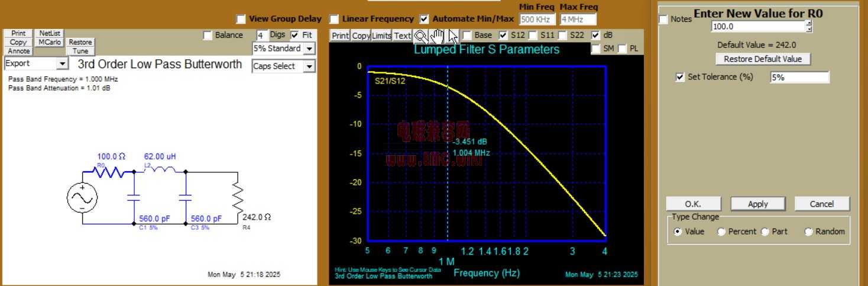This screenshot has width=868, height=286.
Task: Toggle the dB checkbox
Action: coord(595,36)
